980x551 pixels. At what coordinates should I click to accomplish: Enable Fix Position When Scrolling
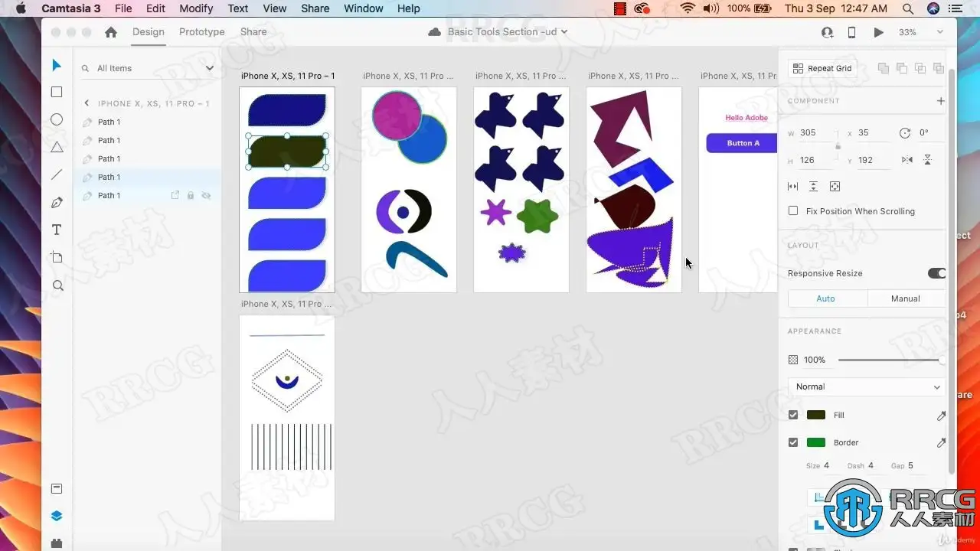click(x=793, y=211)
